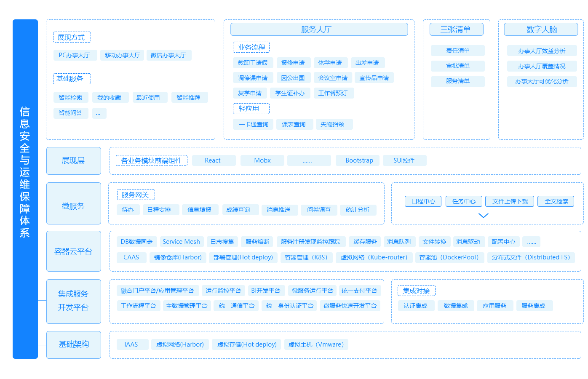
Task: Expand the chevron below 任务中心
Action: [483, 216]
